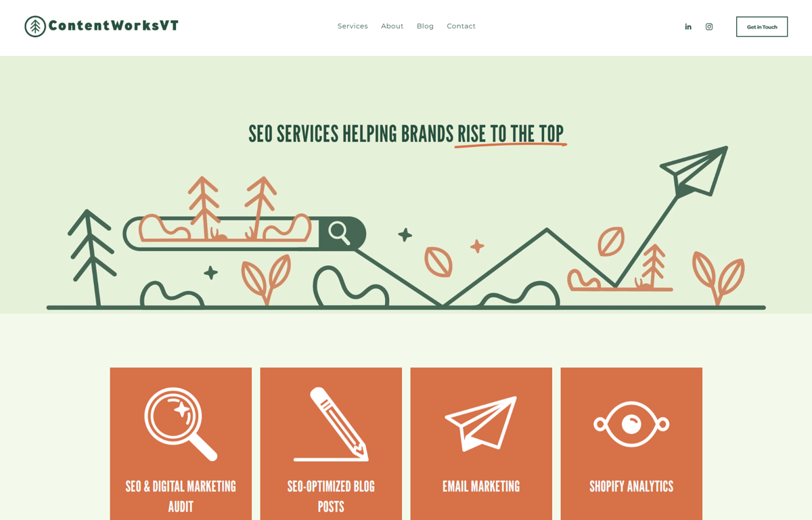The width and height of the screenshot is (812, 520).
Task: Open the Contact page link
Action: coord(461,26)
